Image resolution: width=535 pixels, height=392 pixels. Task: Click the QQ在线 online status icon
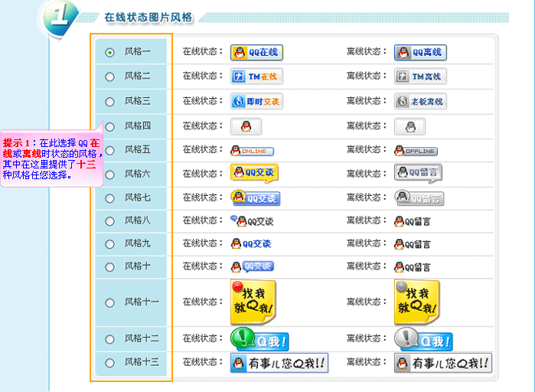(256, 52)
